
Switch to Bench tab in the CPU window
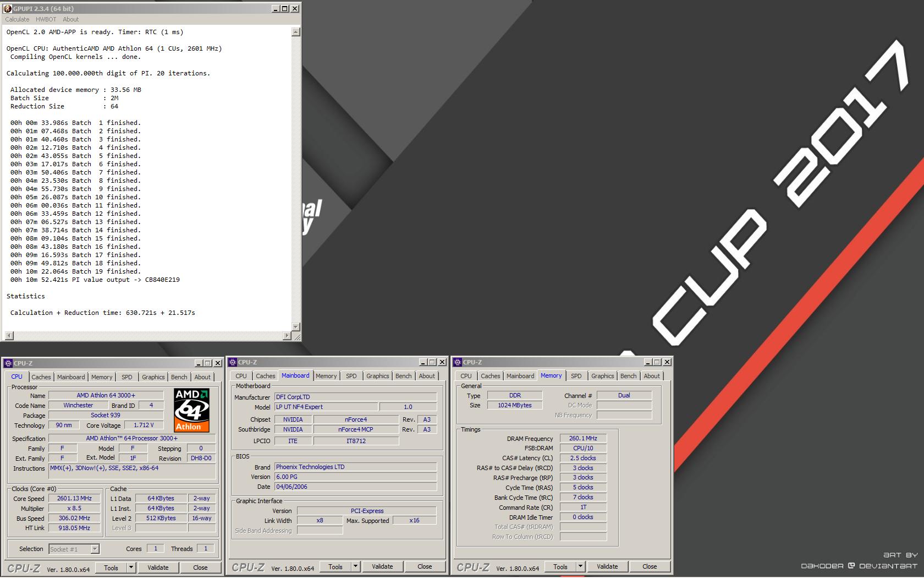(179, 377)
